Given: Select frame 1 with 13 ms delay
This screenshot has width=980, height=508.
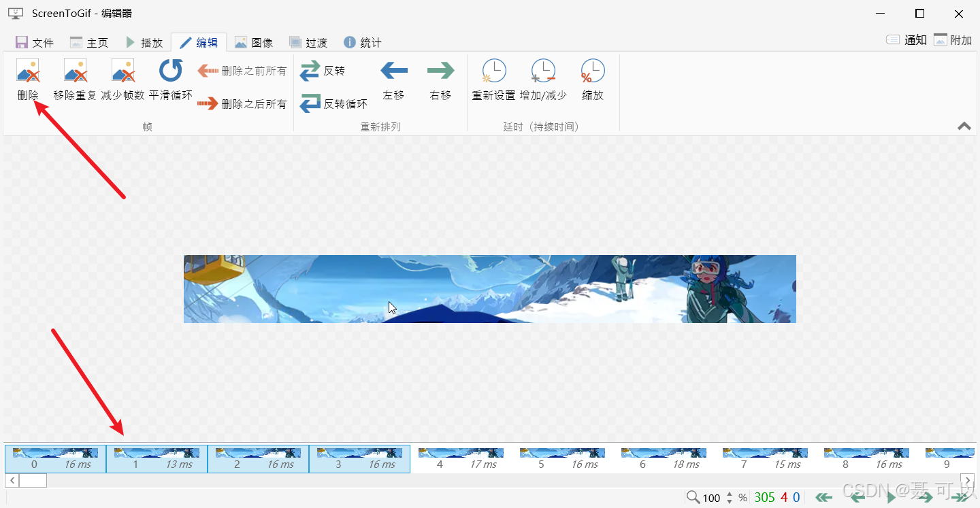Looking at the screenshot, I should (157, 458).
